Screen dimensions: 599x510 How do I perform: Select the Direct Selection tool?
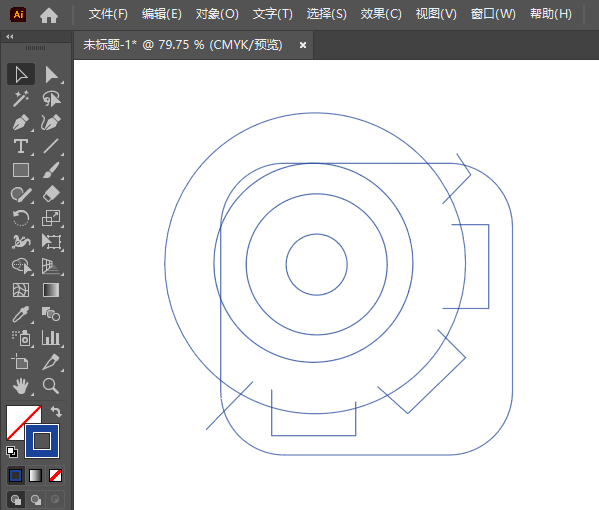coord(51,74)
